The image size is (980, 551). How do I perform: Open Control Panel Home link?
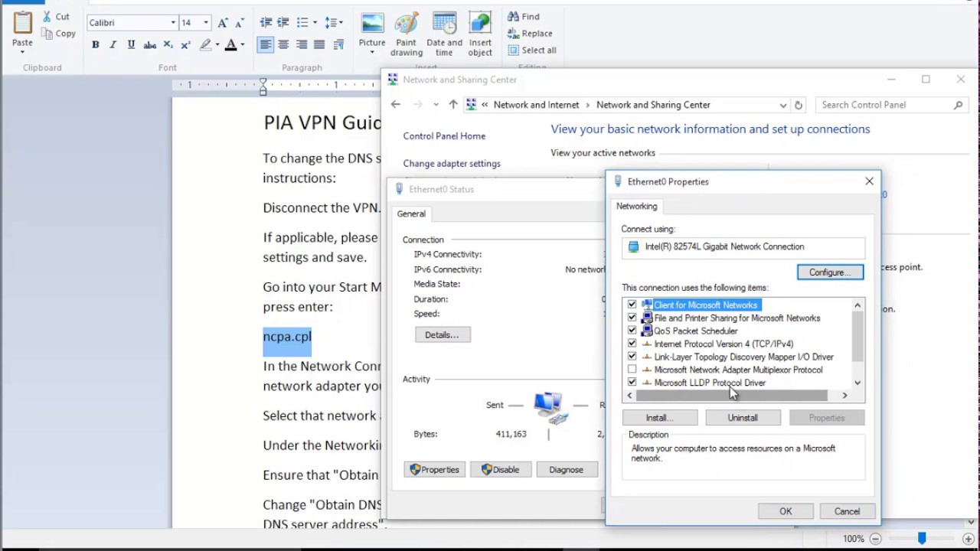point(444,135)
